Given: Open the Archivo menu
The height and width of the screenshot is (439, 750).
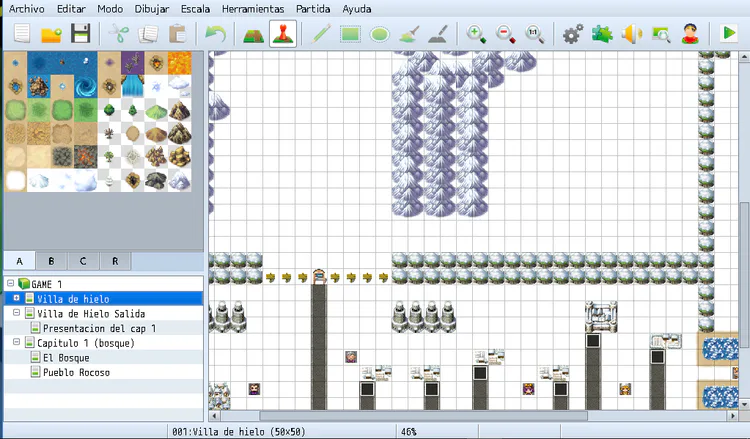Looking at the screenshot, I should tap(27, 9).
